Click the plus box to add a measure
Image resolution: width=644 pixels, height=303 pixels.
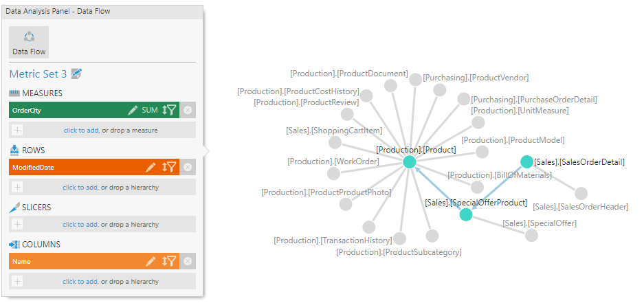click(17, 130)
